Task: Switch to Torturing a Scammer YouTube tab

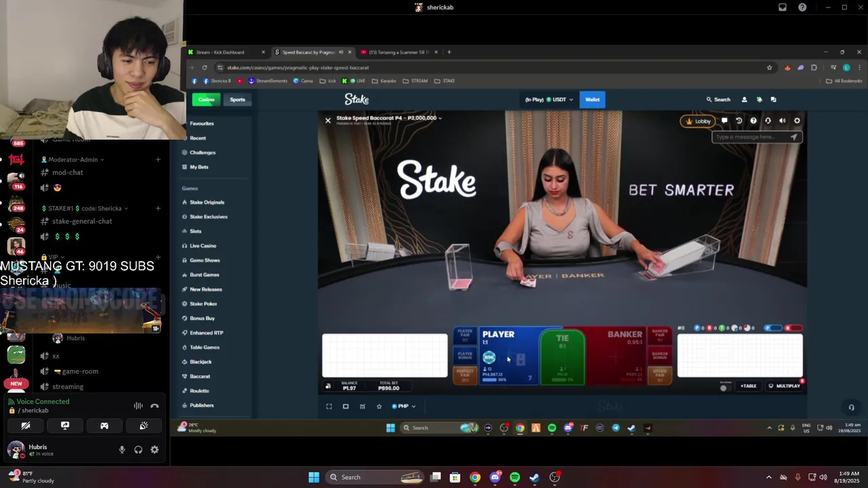Action: click(x=398, y=52)
